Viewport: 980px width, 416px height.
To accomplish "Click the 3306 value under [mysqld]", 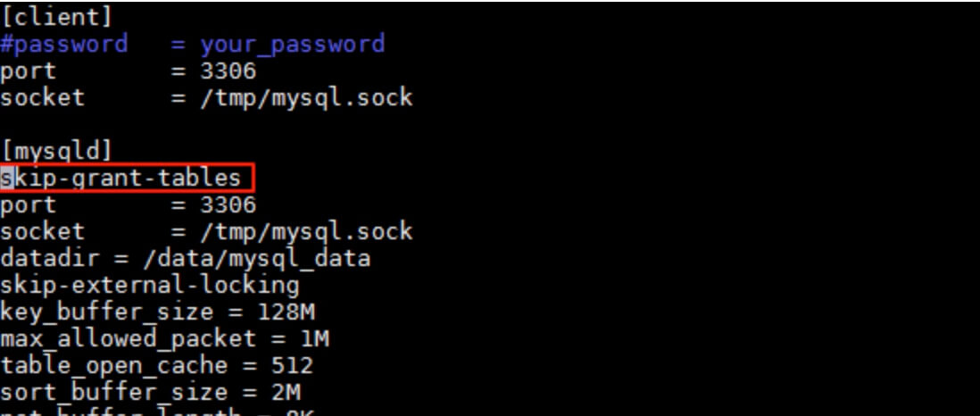I will (228, 204).
